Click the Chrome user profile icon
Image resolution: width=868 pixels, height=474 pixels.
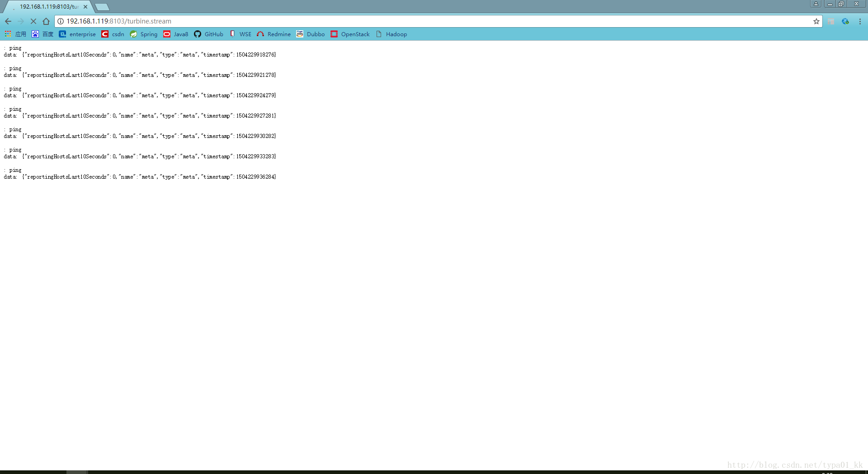click(x=816, y=4)
